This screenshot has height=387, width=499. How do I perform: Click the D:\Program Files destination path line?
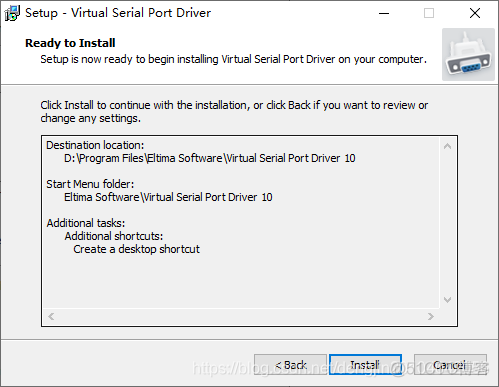[210, 158]
